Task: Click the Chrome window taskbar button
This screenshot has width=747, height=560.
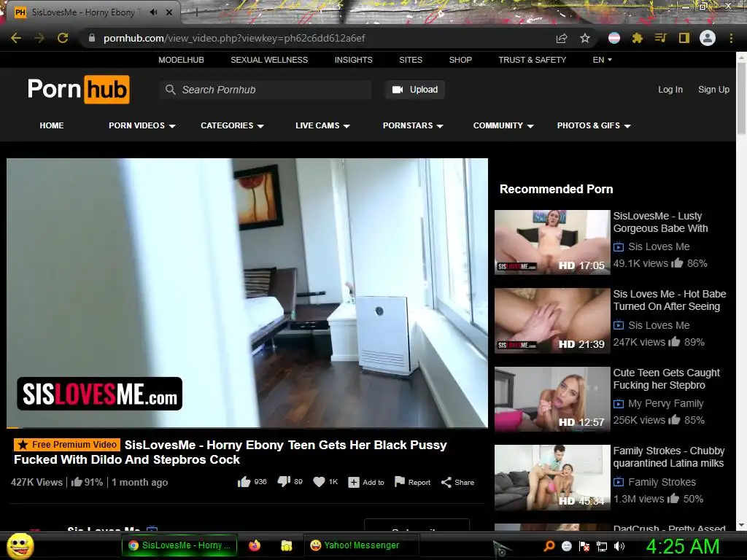Action: tap(179, 545)
